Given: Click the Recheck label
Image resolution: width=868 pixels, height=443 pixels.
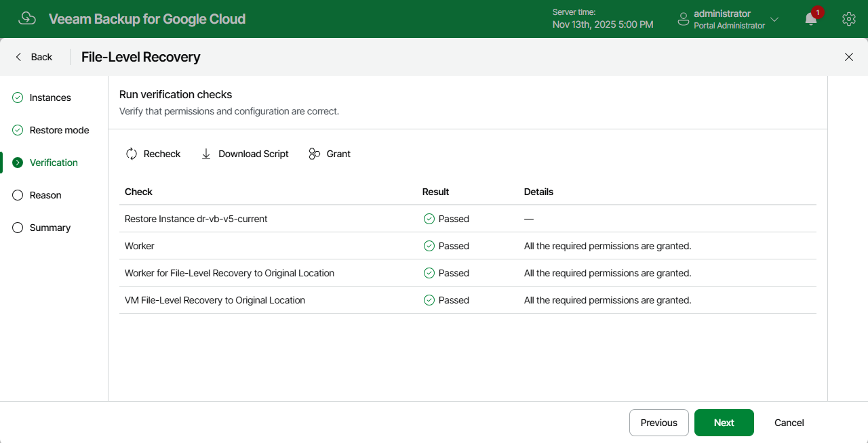Looking at the screenshot, I should click(162, 154).
